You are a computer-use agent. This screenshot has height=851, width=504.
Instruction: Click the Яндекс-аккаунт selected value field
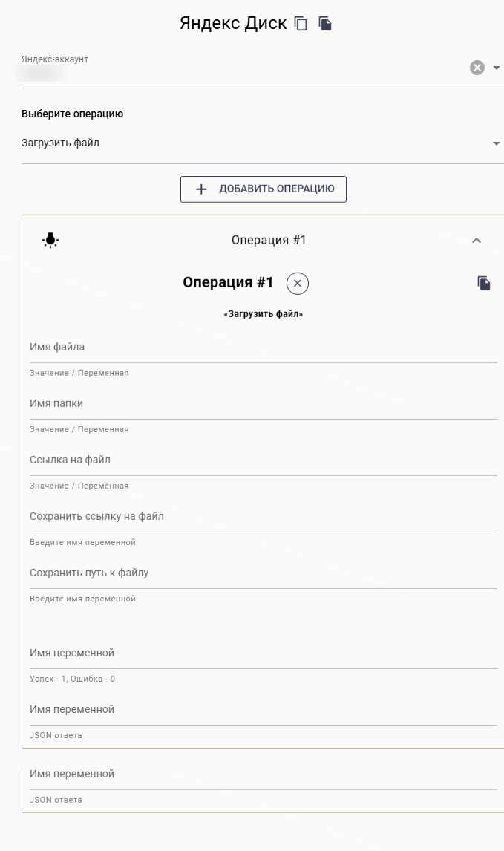pos(223,73)
